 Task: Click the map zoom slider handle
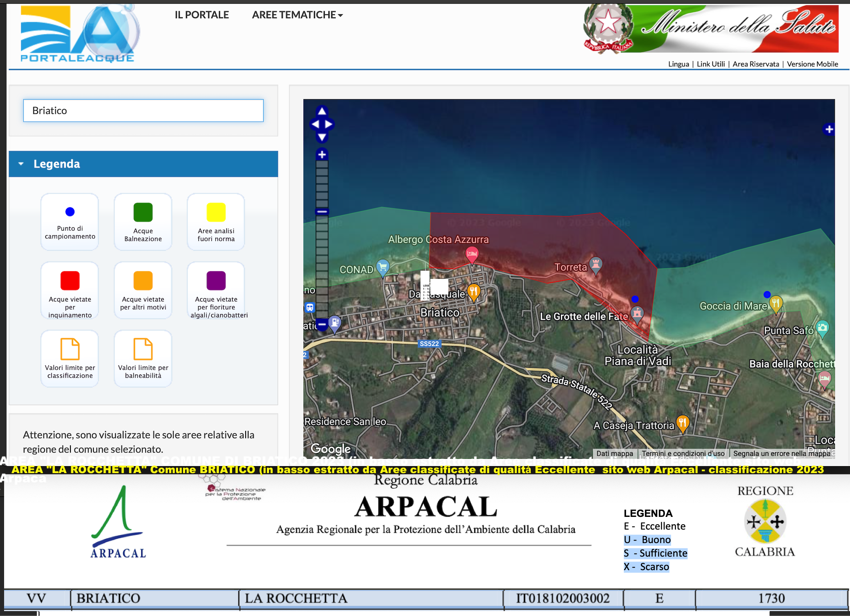point(322,212)
